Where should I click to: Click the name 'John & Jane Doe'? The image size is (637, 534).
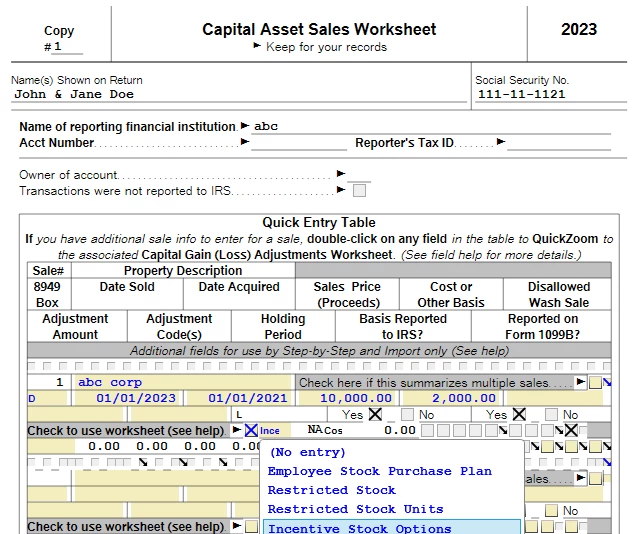(x=74, y=94)
